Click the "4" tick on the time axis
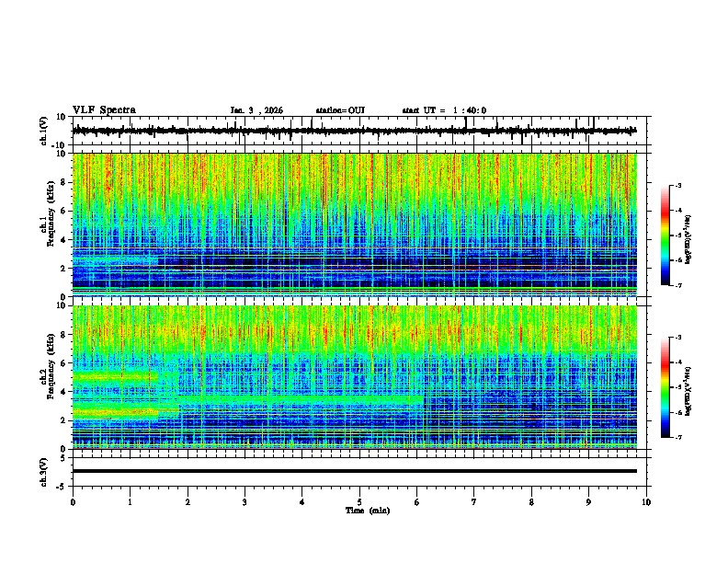 [x=302, y=502]
